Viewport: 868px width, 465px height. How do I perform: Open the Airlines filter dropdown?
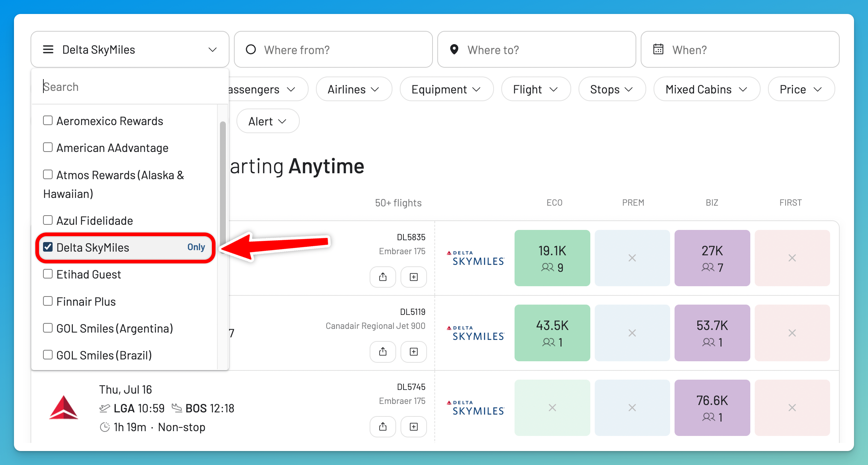(354, 89)
